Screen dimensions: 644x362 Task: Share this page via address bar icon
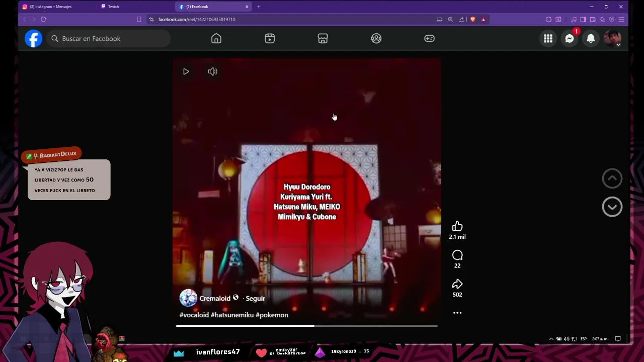[x=461, y=20]
